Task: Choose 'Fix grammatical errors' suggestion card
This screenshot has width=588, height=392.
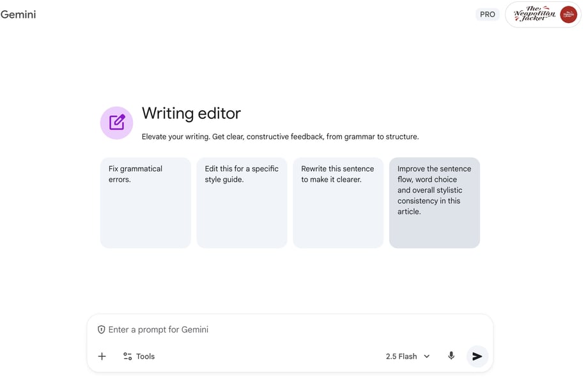Action: [145, 202]
